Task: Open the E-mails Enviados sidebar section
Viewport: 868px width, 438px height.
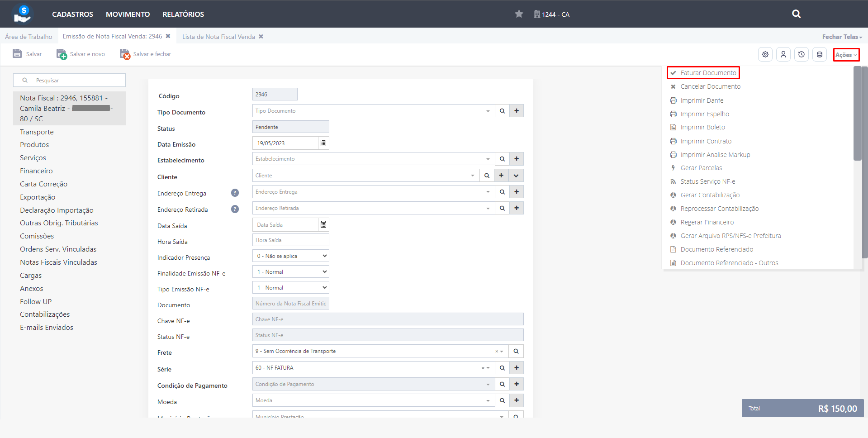Action: click(47, 327)
